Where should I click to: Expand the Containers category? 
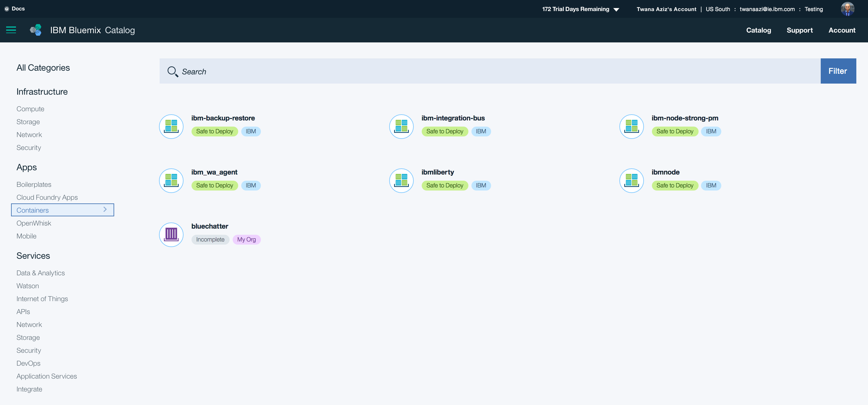(x=105, y=210)
